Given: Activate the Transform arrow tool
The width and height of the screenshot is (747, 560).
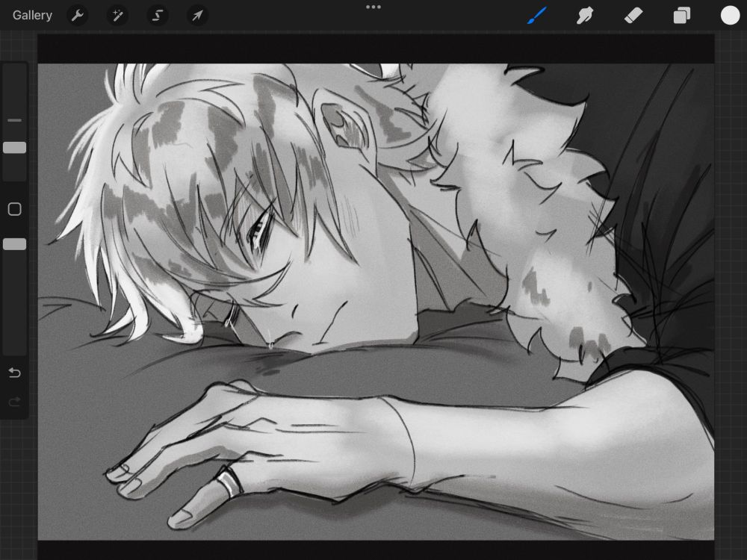Looking at the screenshot, I should [197, 16].
